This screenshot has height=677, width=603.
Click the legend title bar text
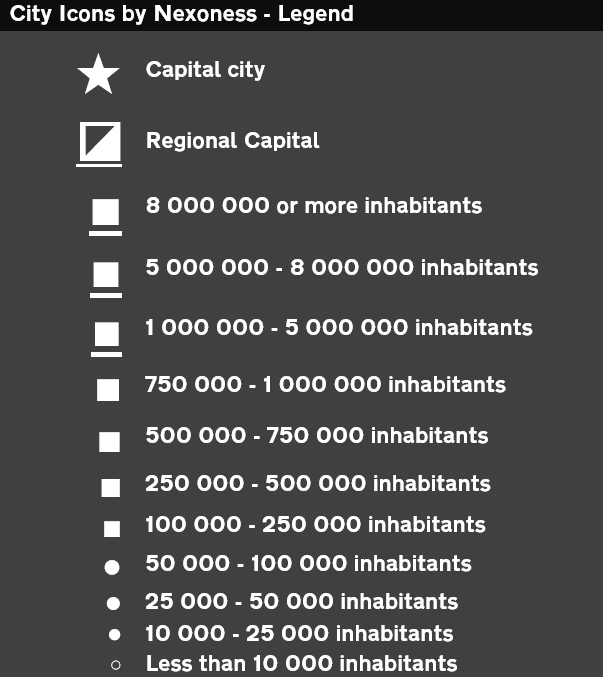181,14
